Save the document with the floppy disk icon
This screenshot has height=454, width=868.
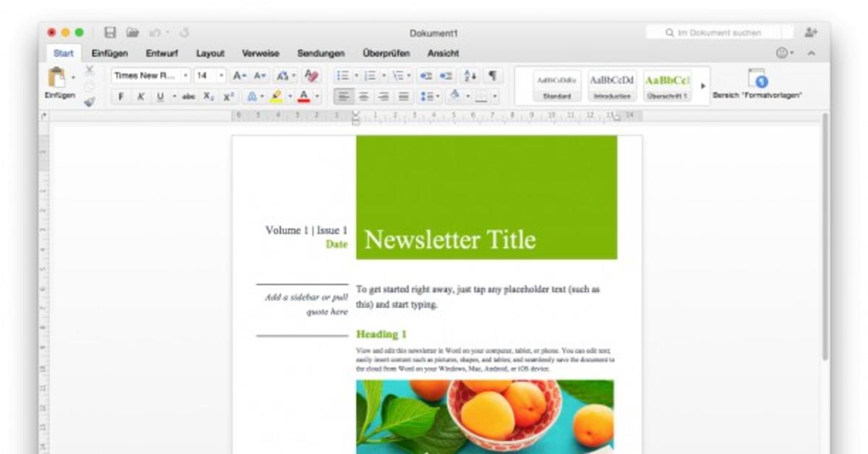point(110,33)
